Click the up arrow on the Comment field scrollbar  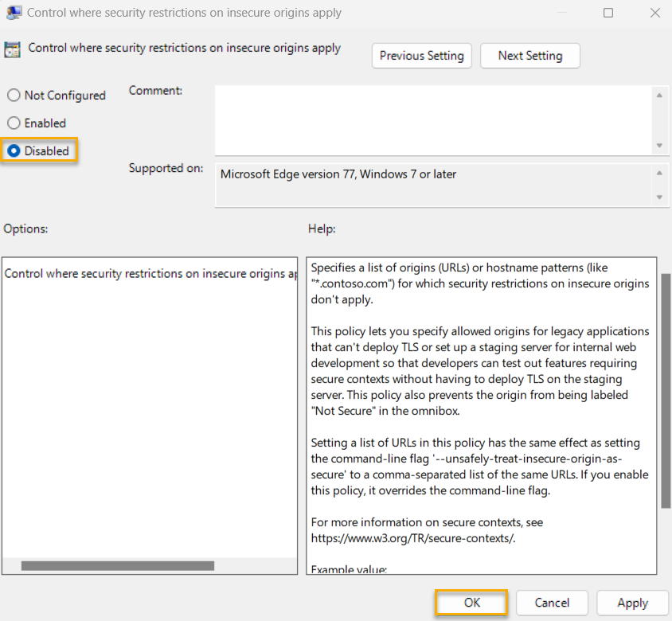tap(661, 94)
